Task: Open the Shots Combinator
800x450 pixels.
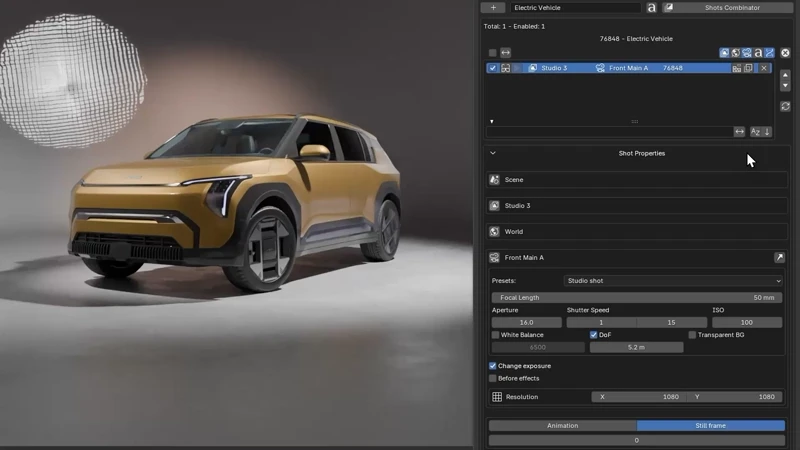Action: coord(728,8)
